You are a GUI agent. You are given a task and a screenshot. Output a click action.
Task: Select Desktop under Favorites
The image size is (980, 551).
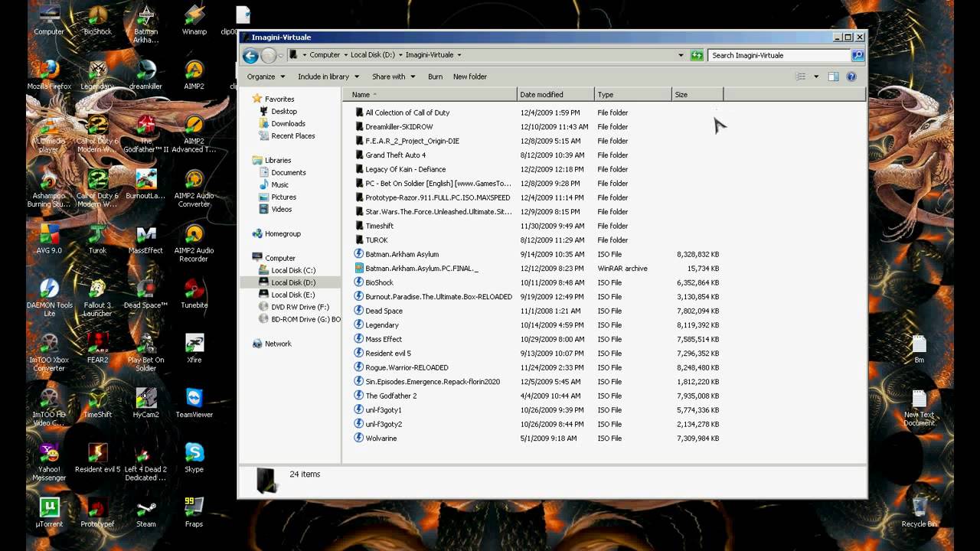(x=284, y=111)
